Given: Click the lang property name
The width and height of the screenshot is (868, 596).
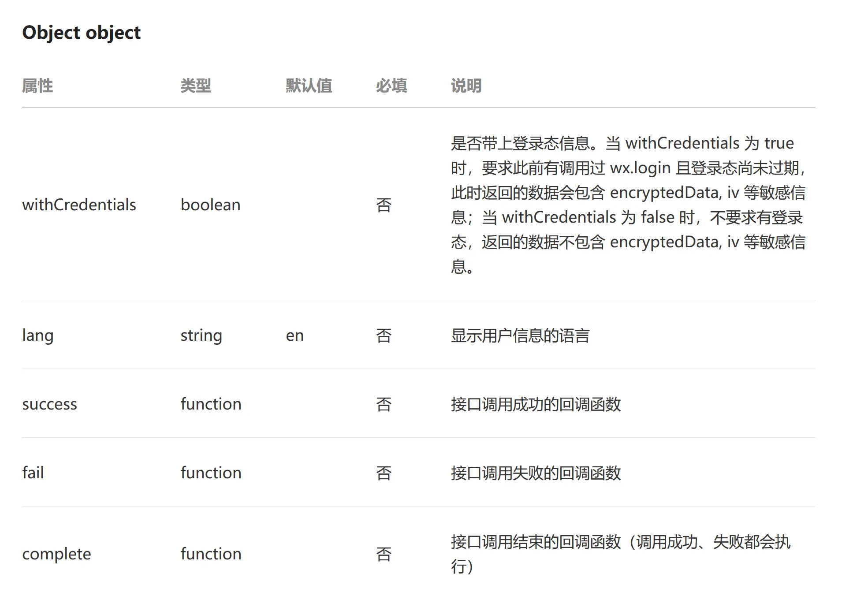Looking at the screenshot, I should pos(37,335).
